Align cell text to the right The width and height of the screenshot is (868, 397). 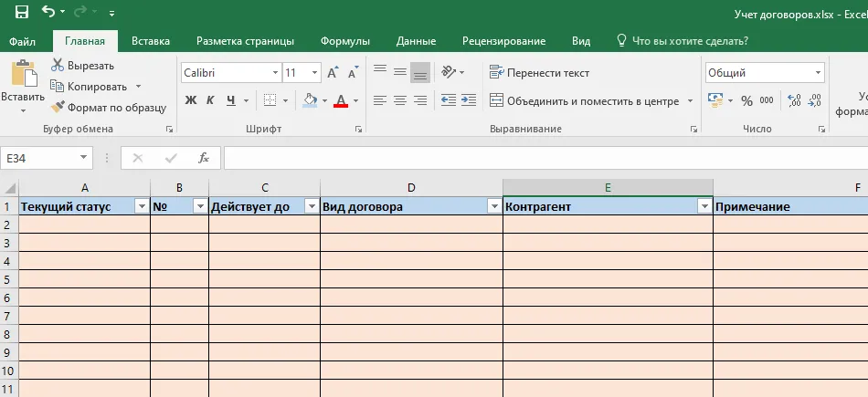pyautogui.click(x=420, y=100)
